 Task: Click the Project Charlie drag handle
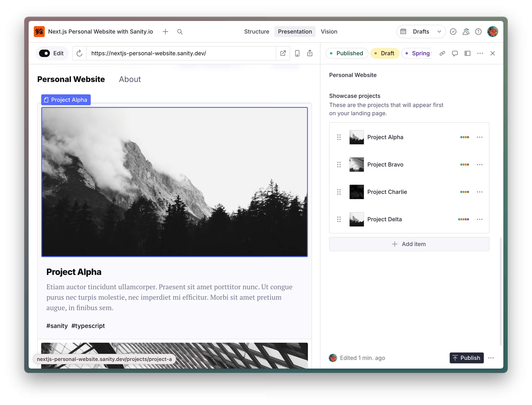pos(339,192)
